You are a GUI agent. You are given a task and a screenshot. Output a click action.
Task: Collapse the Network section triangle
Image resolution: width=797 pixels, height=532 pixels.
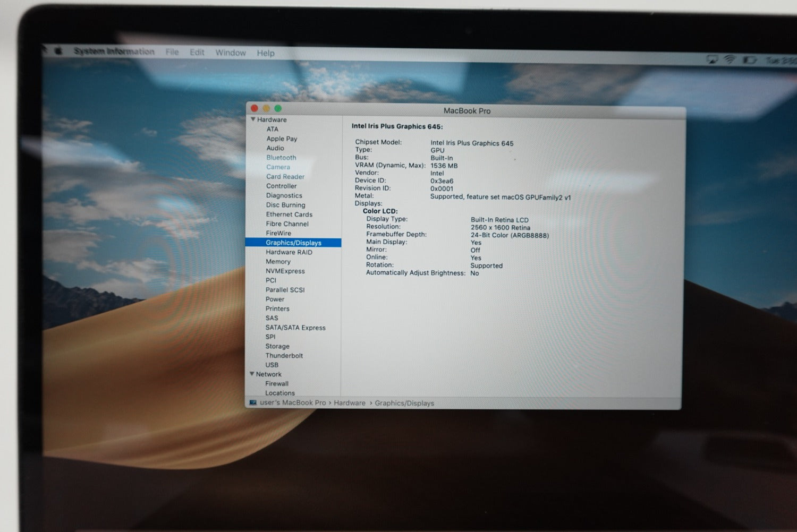point(252,374)
